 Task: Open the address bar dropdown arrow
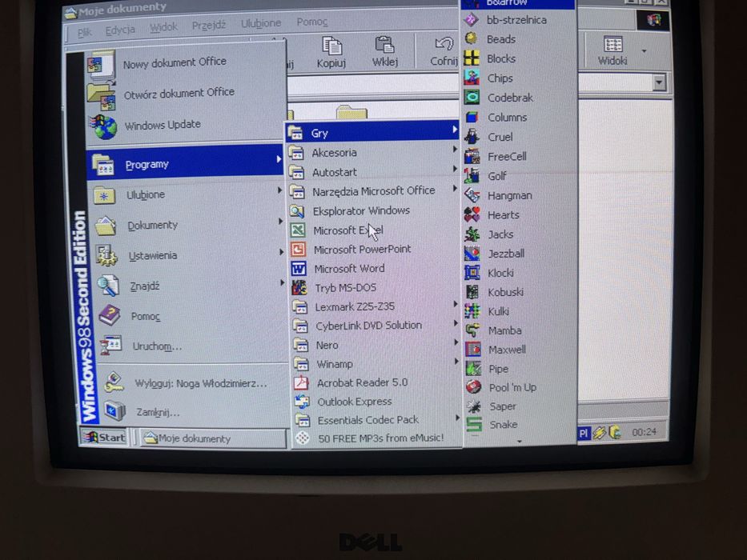[x=660, y=82]
